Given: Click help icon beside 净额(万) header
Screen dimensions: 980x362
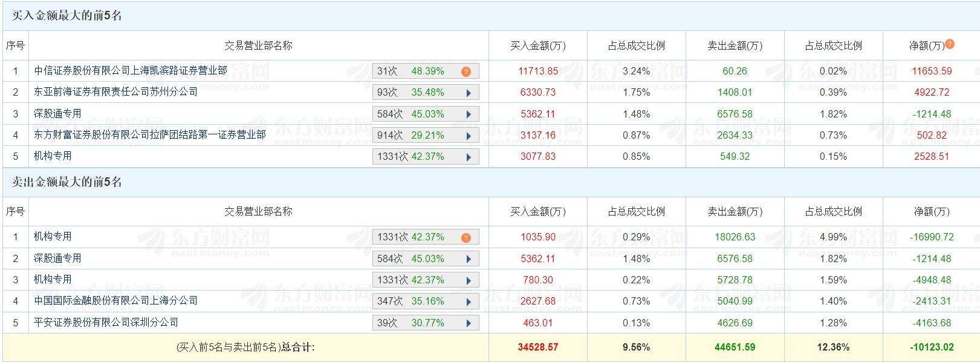Looking at the screenshot, I should (x=950, y=44).
